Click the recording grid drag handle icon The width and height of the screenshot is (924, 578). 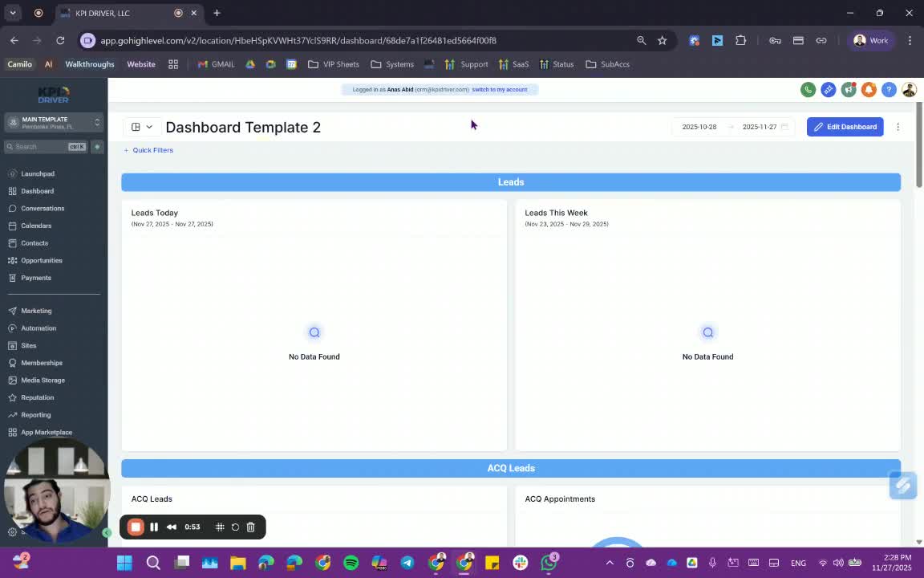219,527
